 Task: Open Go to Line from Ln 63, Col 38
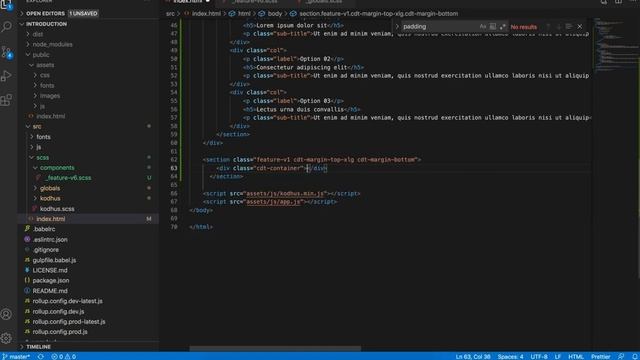473,356
